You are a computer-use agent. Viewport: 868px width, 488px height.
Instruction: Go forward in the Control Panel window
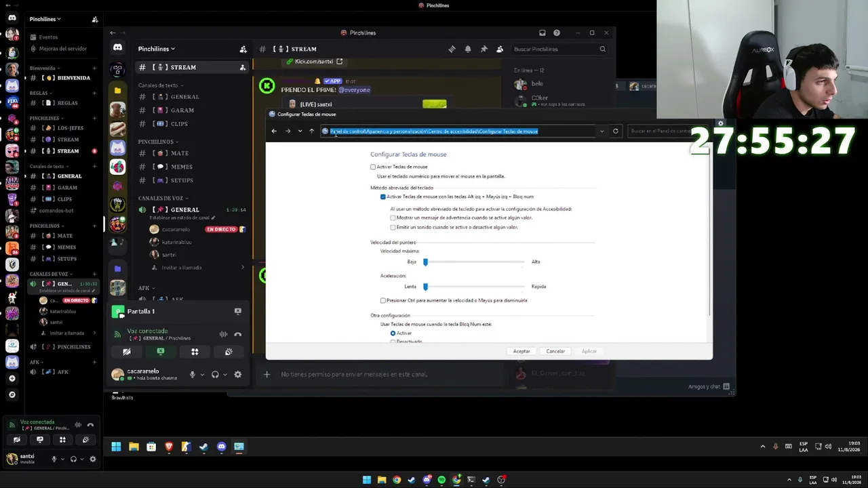tap(288, 131)
